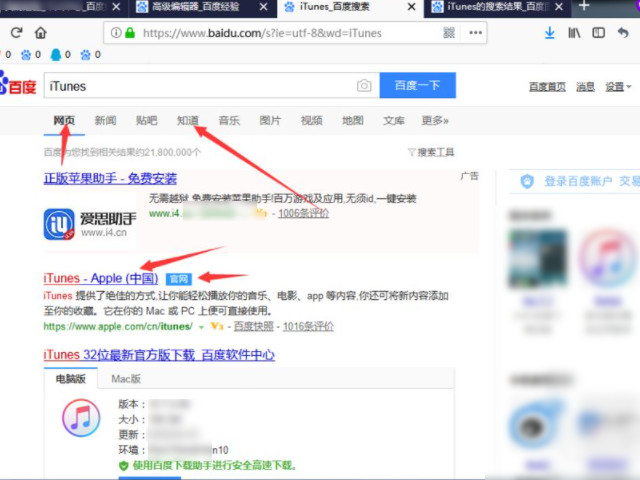This screenshot has height=480, width=640.
Task: Open the QR code icon in address bar
Action: coord(449,33)
